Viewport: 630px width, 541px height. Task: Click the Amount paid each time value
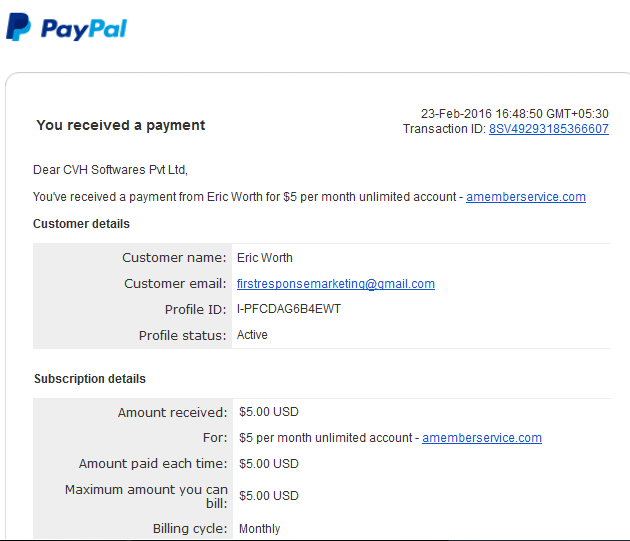pyautogui.click(x=269, y=464)
